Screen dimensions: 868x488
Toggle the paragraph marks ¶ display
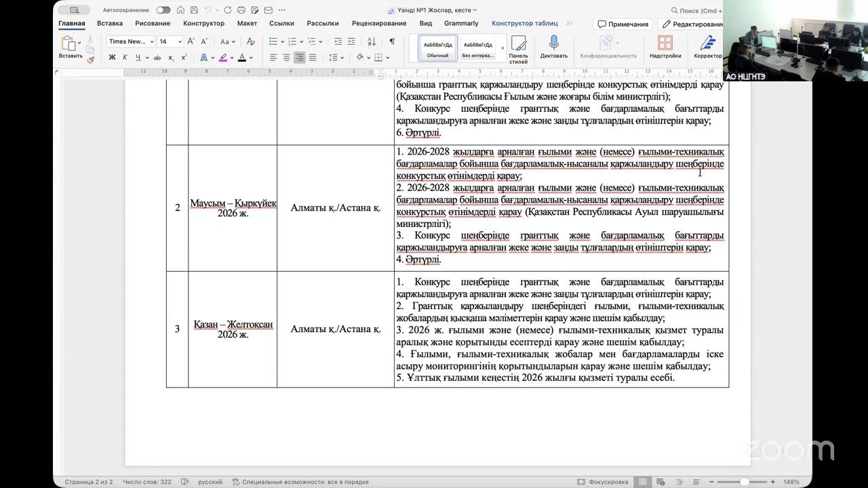coord(391,41)
